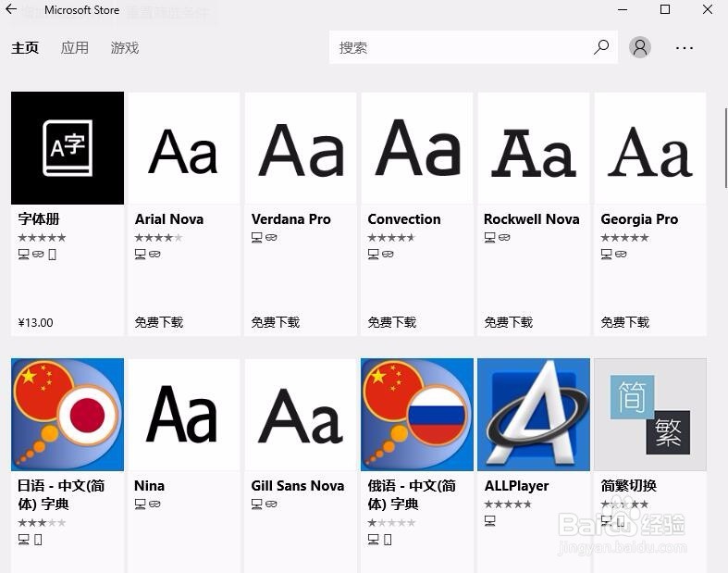Click the Gill Sans Nova title text

(298, 486)
